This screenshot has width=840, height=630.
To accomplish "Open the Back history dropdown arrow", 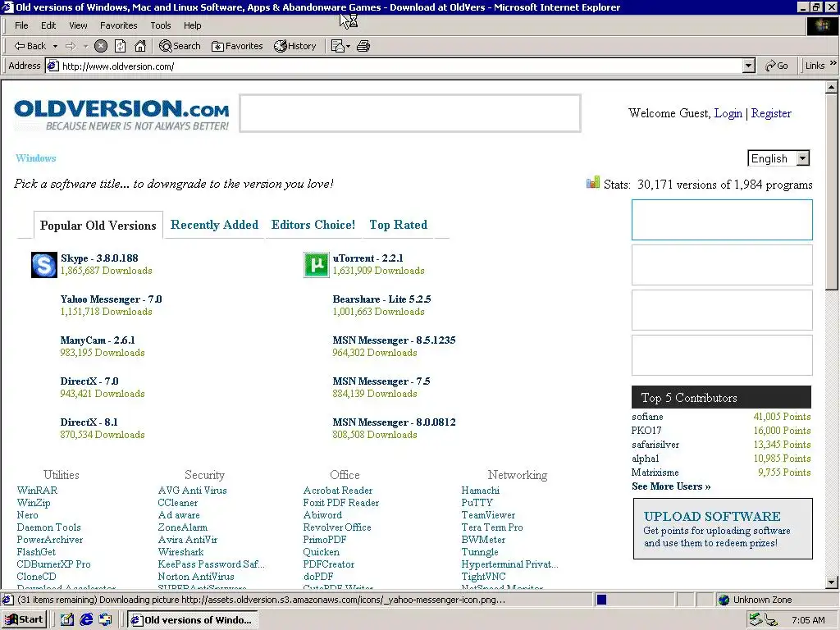I will pos(55,46).
